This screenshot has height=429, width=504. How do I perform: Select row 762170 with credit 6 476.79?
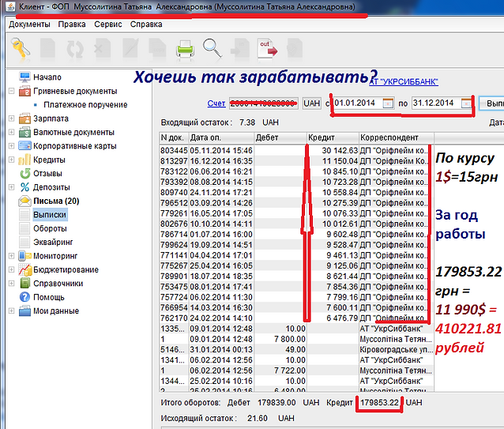click(296, 318)
